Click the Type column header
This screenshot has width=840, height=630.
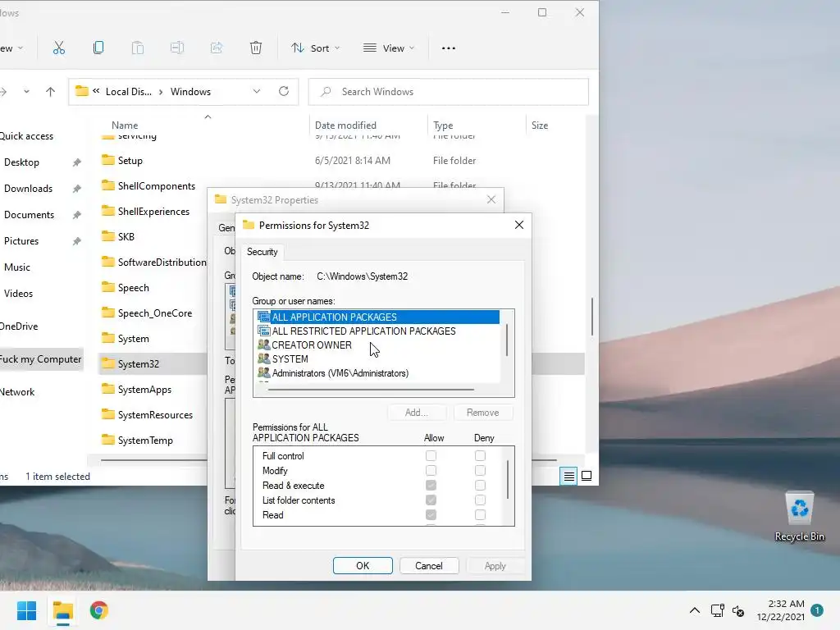pos(443,125)
